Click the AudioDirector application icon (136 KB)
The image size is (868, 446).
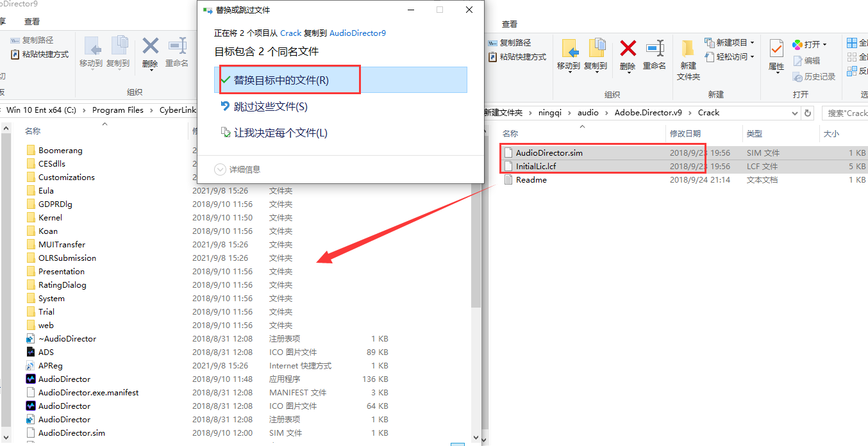[31, 379]
